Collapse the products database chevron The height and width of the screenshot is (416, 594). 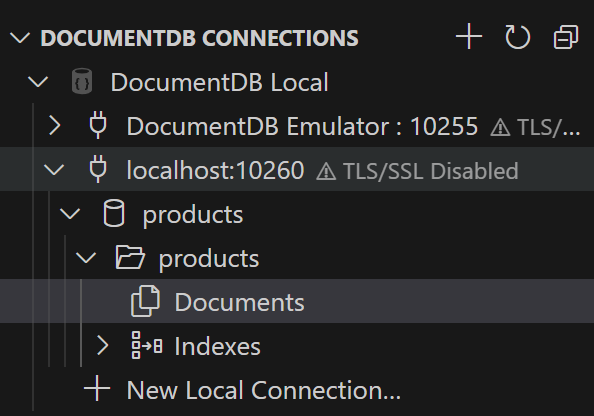70,214
